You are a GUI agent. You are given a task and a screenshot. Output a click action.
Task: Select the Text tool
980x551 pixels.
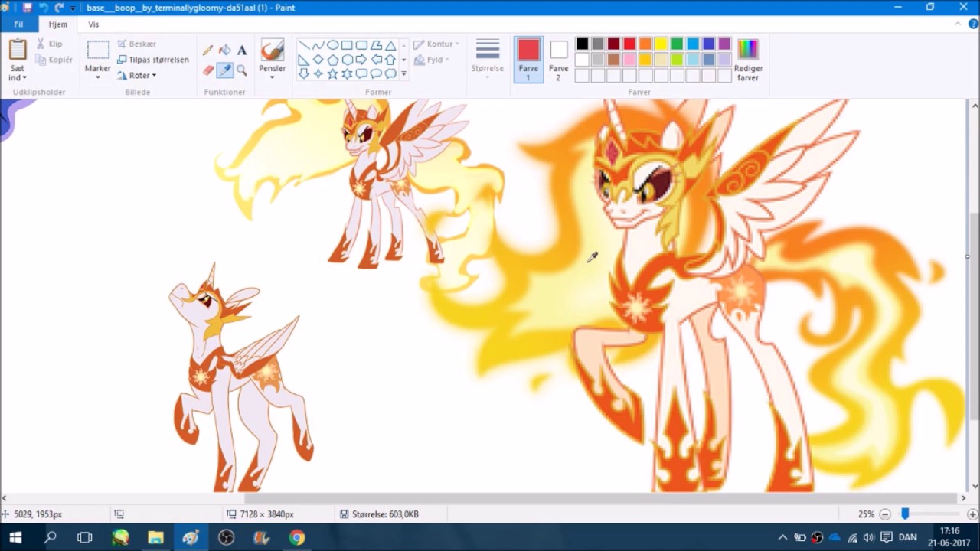point(242,51)
